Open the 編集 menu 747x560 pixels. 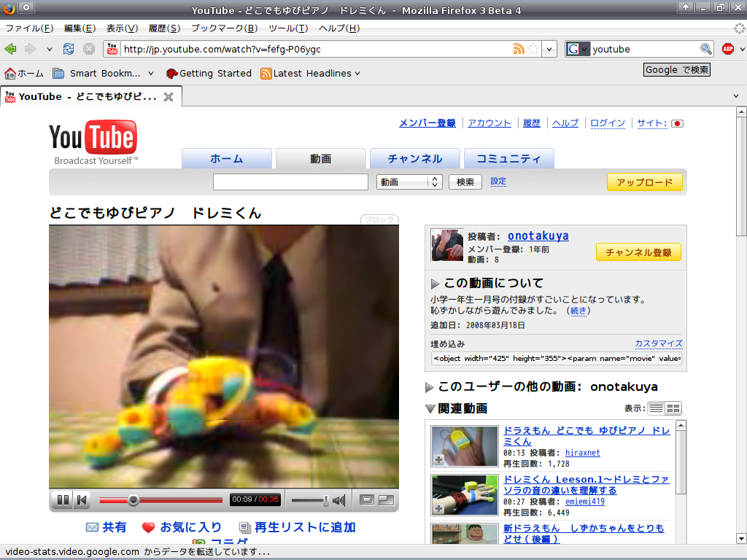click(x=80, y=28)
